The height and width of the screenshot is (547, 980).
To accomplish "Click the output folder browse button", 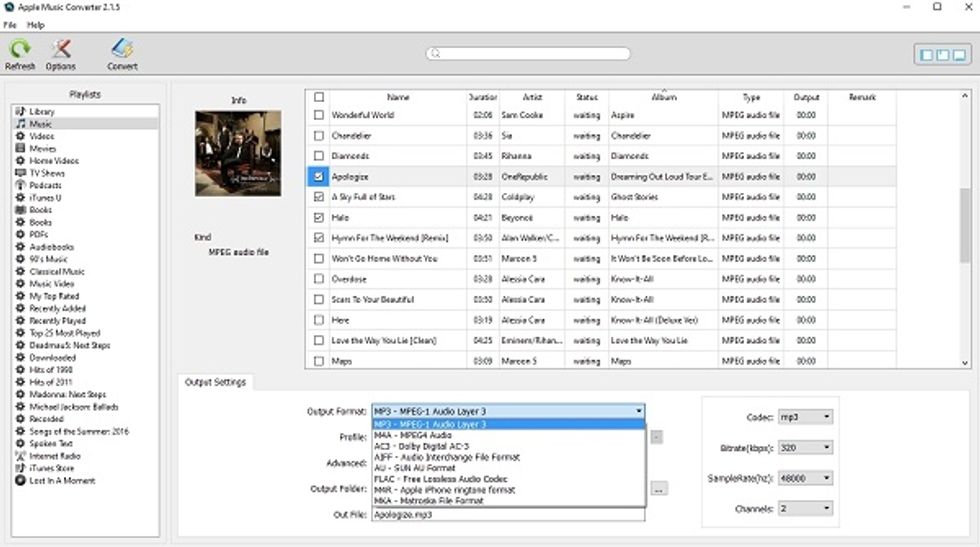I will tap(659, 489).
